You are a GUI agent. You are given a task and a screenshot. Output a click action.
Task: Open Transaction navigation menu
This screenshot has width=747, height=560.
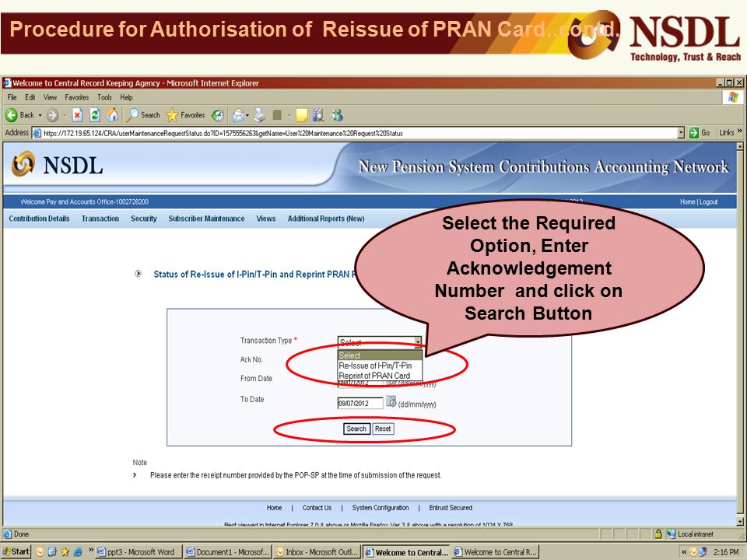(100, 219)
